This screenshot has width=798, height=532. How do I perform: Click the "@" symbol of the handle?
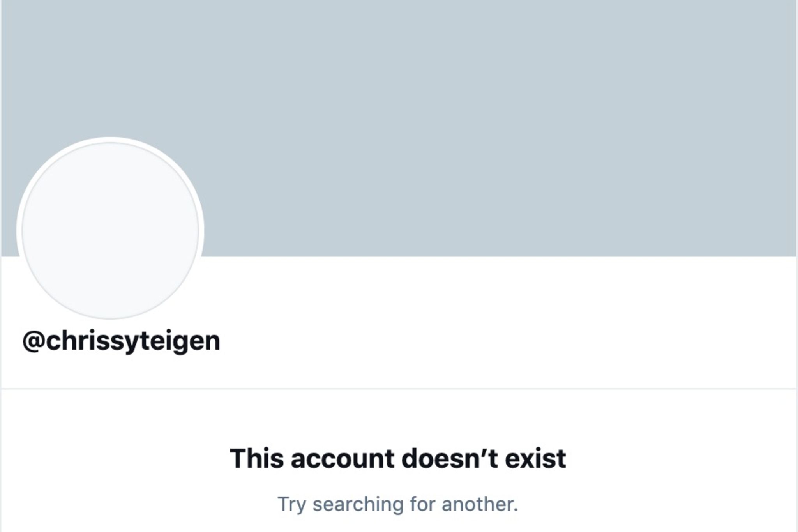(x=34, y=342)
